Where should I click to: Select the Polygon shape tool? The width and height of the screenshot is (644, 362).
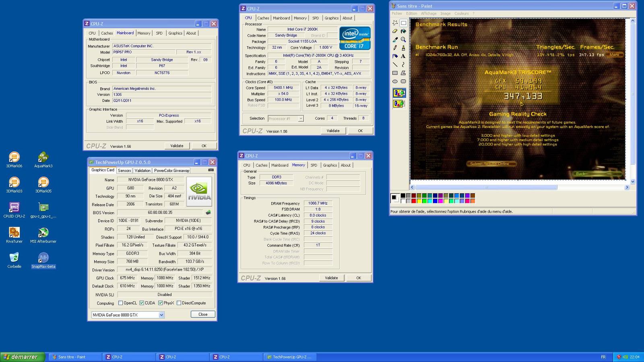click(x=403, y=73)
